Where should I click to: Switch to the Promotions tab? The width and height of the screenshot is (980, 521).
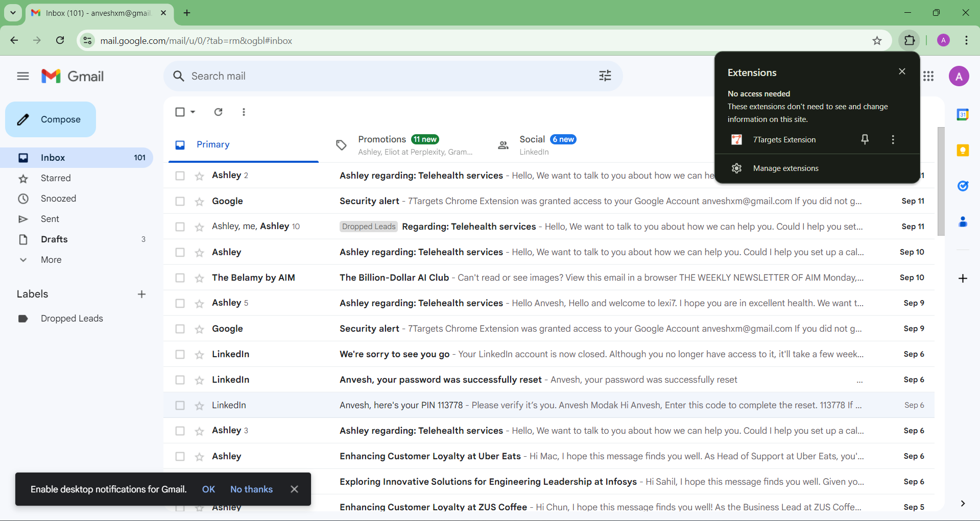point(382,139)
